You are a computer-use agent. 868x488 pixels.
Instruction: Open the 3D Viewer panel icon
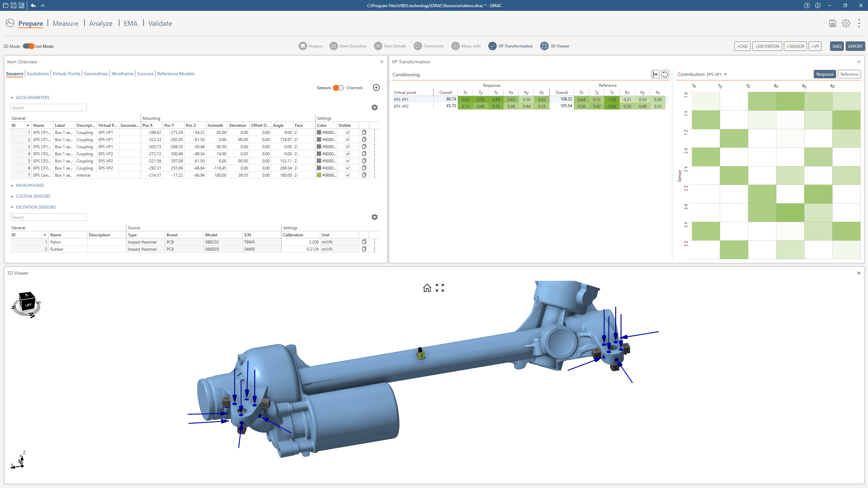[544, 46]
